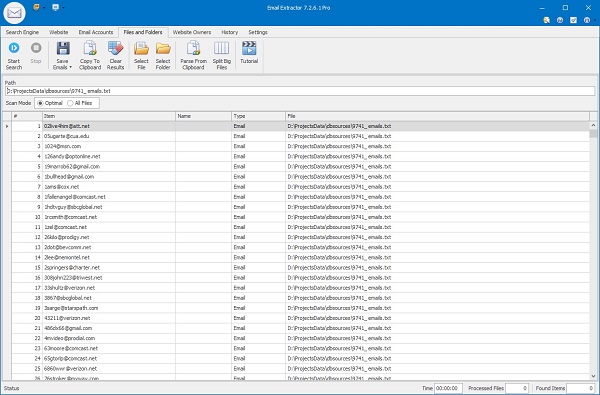Click the scrollbar up arrow of results grid
The width and height of the screenshot is (600, 395).
click(x=593, y=125)
